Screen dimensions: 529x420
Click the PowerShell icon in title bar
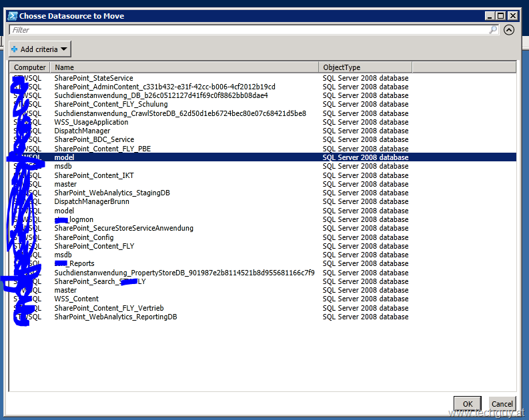coord(13,15)
